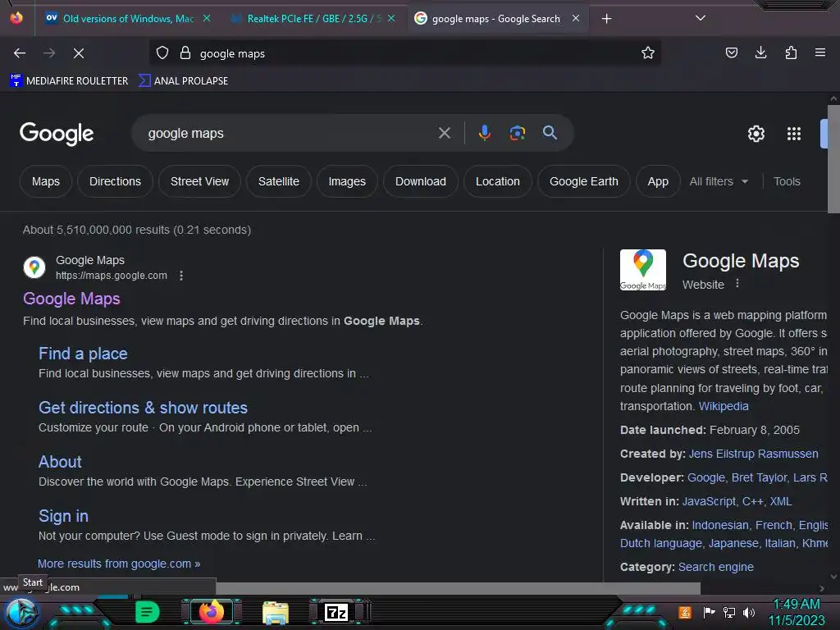Open the network tray icon
Screen dimensions: 840x630
729,612
